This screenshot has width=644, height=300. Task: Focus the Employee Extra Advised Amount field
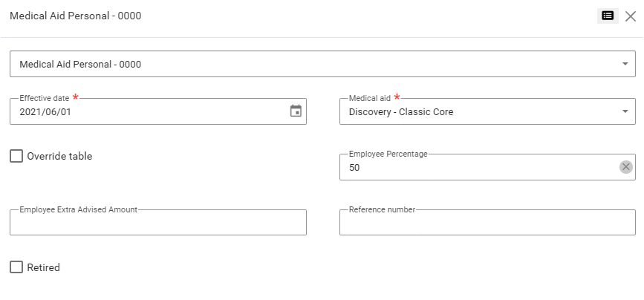157,224
